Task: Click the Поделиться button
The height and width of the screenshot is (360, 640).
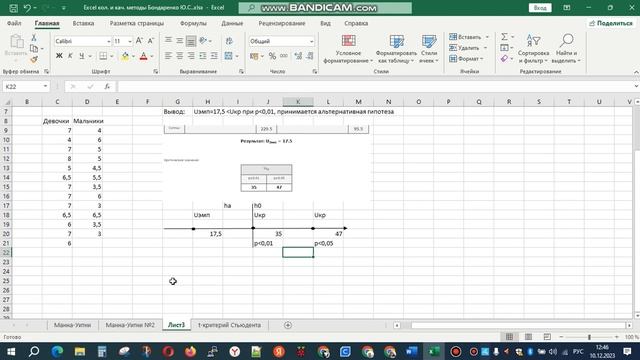Action: pos(611,23)
